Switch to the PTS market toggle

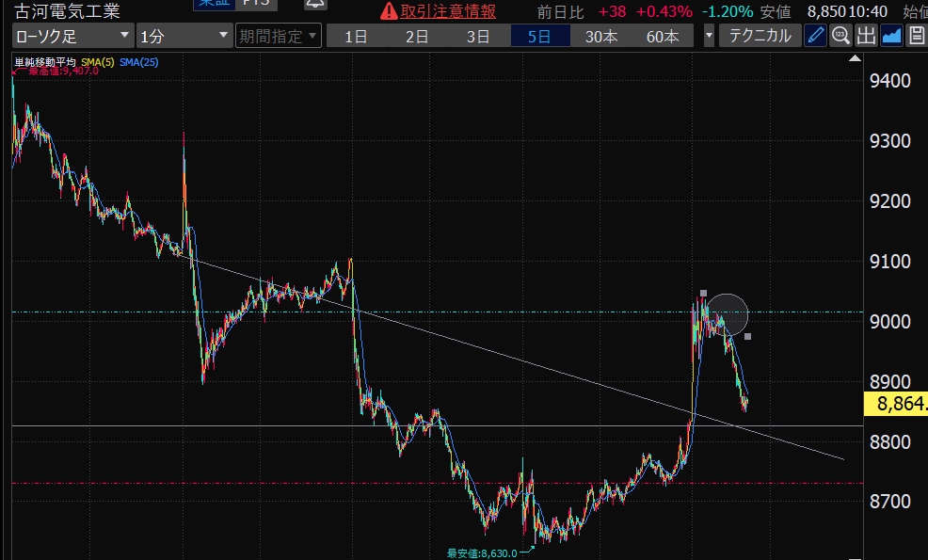pyautogui.click(x=254, y=4)
